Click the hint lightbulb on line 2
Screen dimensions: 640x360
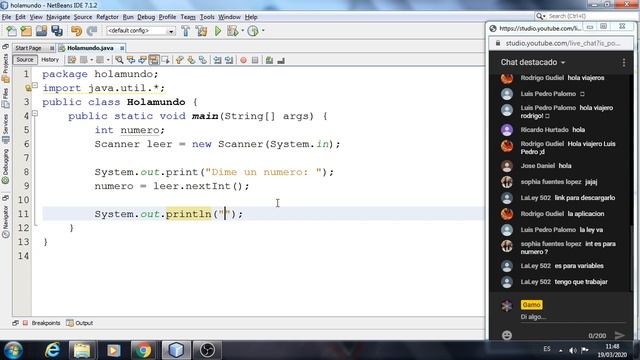pyautogui.click(x=28, y=88)
